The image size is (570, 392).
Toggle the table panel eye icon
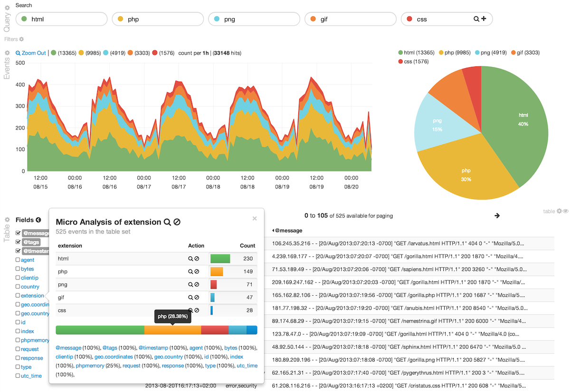[x=566, y=211]
